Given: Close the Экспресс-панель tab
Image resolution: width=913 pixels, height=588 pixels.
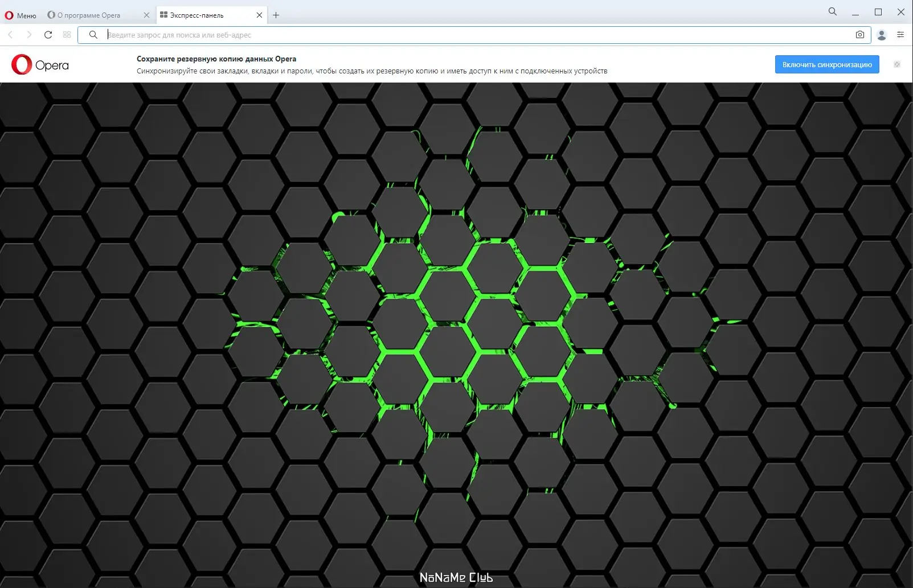Looking at the screenshot, I should click(x=260, y=15).
